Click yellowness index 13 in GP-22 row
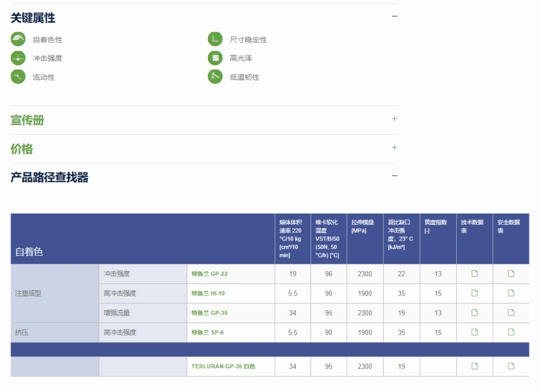This screenshot has width=540, height=392. click(438, 274)
